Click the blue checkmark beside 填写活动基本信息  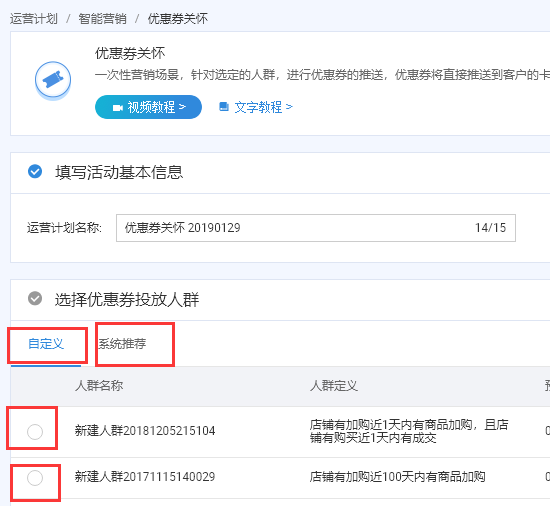pyautogui.click(x=35, y=171)
